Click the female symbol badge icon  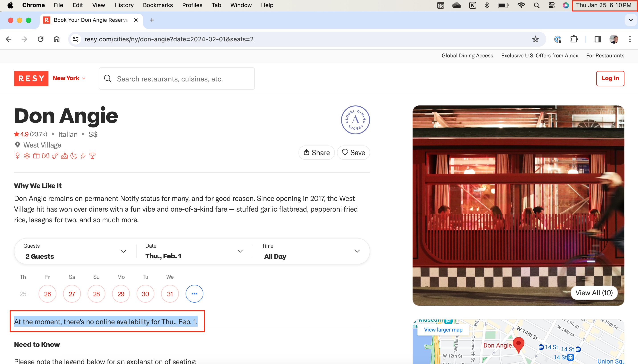[18, 156]
